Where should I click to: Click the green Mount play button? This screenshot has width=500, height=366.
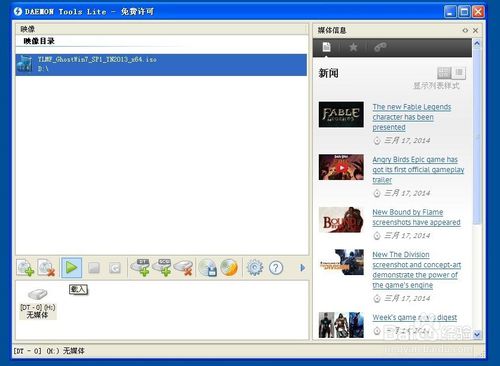[x=71, y=268]
